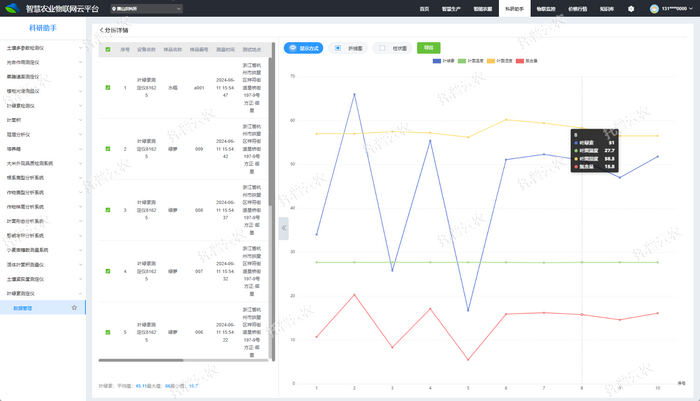This screenshot has width=700, height=401.
Task: Favorite 数据管理 with the star icon
Action: point(74,308)
